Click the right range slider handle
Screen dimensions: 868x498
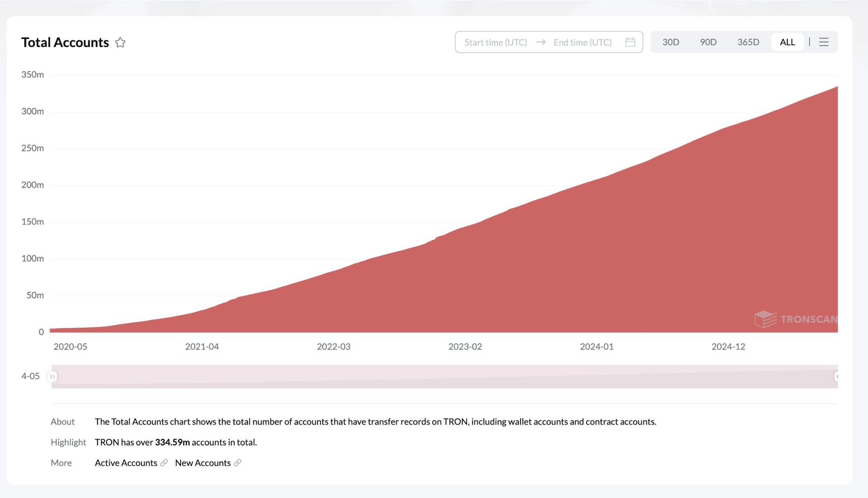[x=837, y=376]
